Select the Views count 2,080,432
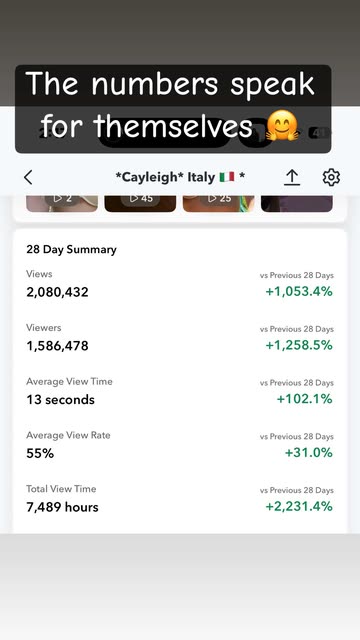 click(x=57, y=292)
